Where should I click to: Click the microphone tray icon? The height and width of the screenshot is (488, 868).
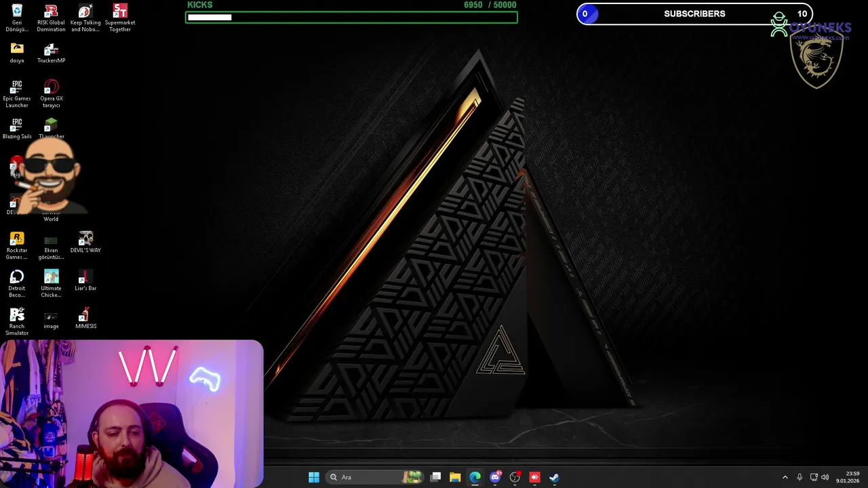tap(800, 477)
